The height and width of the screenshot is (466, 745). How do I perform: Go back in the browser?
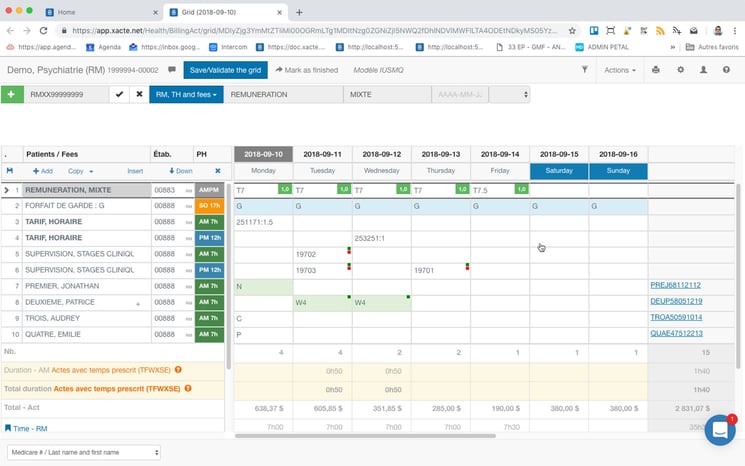click(10, 30)
